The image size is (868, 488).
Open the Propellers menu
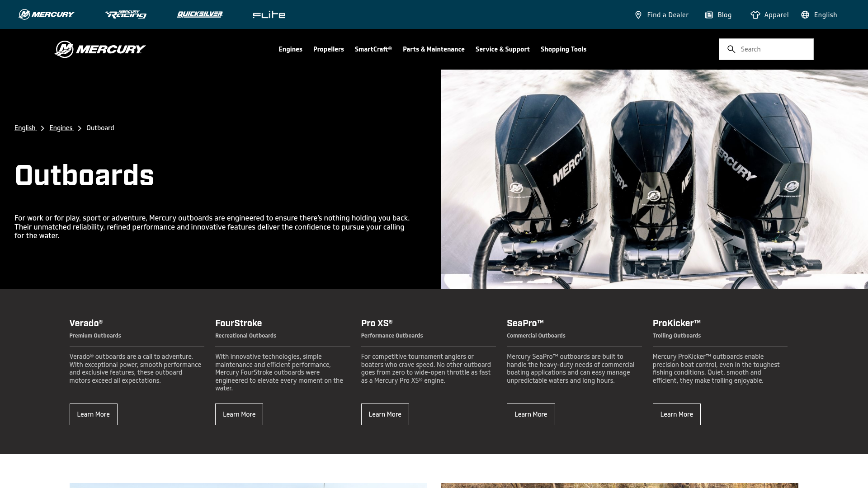coord(329,49)
